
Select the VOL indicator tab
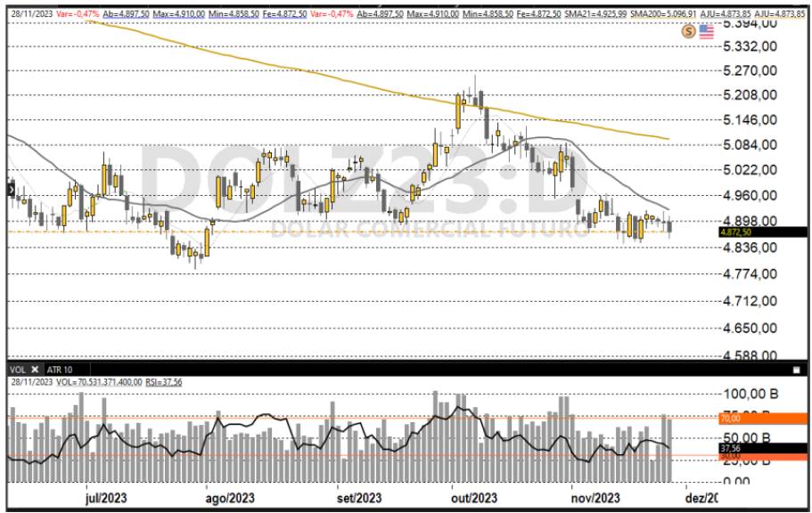click(17, 369)
